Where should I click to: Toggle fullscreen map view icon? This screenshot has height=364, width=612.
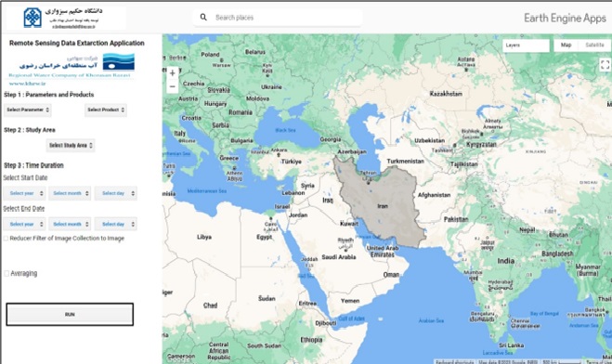pyautogui.click(x=605, y=65)
